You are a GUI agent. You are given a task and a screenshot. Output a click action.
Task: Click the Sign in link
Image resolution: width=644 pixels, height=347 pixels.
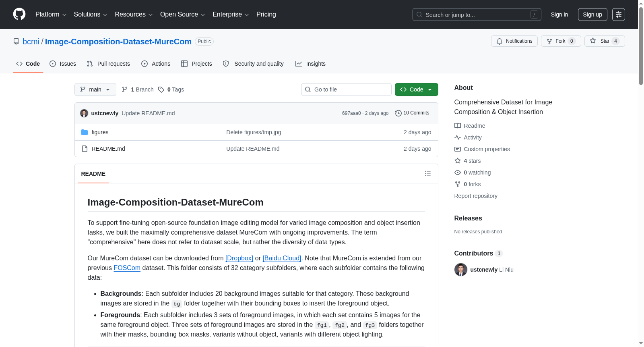click(559, 15)
